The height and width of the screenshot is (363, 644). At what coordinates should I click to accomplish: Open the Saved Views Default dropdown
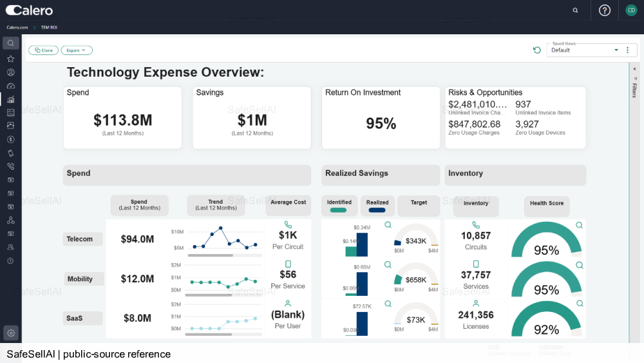pos(585,50)
